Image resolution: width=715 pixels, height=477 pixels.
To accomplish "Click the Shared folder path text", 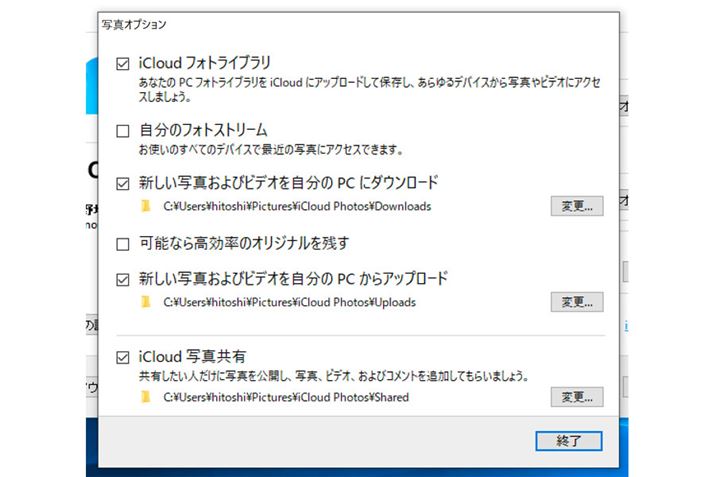I will point(284,397).
